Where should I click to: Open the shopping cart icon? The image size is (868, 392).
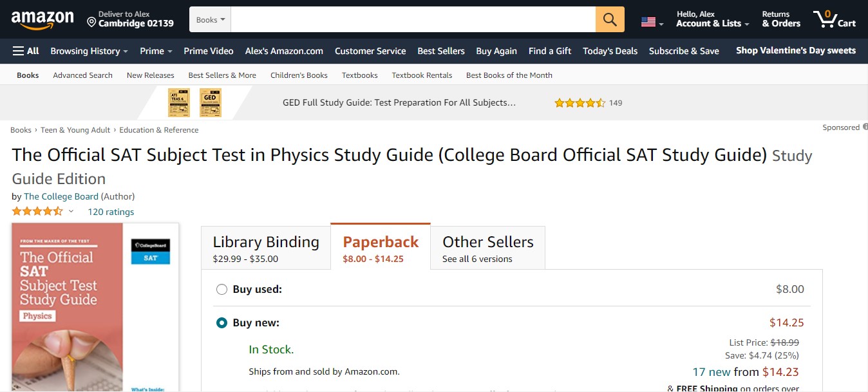pos(835,19)
